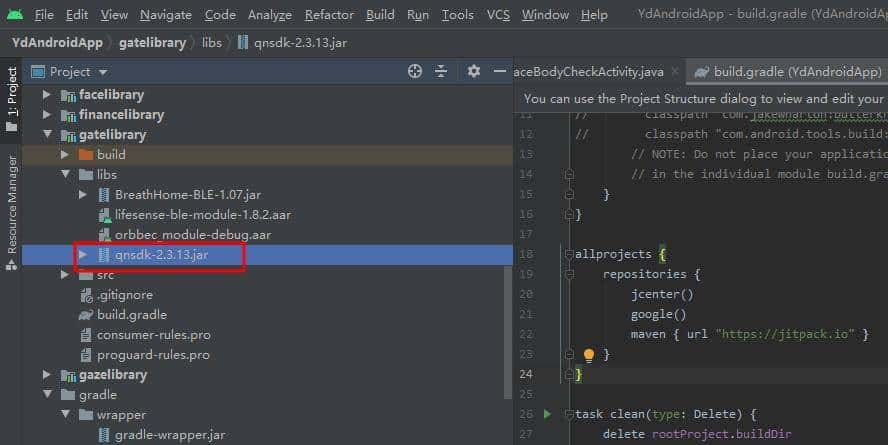Expand BreathHome-BLE-1.07.jar arrow
The width and height of the screenshot is (888, 445).
83,195
